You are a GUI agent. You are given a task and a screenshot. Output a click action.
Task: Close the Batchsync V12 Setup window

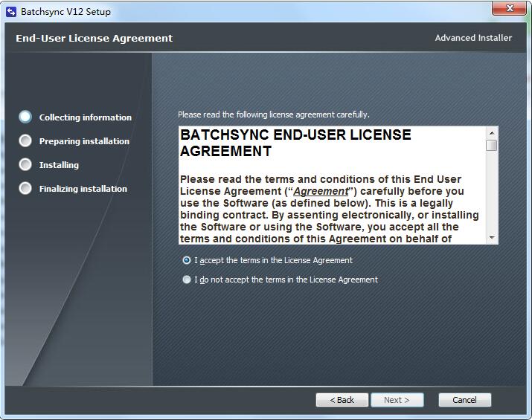509,8
